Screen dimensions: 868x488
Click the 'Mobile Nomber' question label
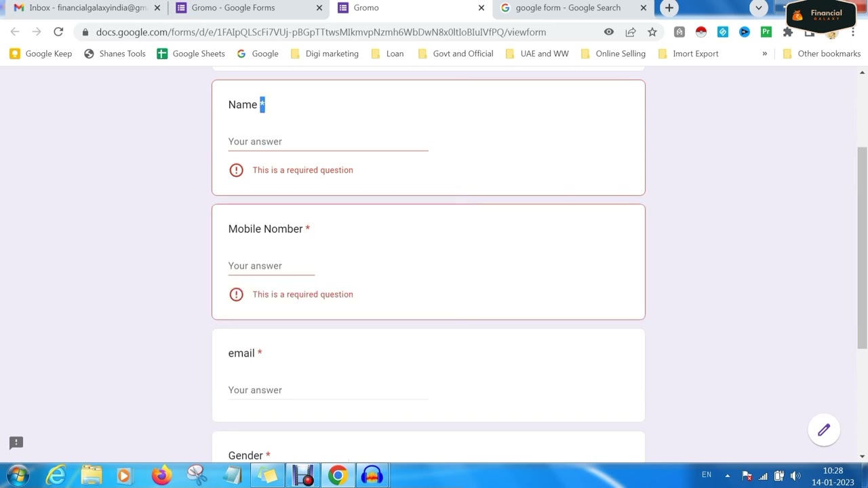tap(265, 229)
